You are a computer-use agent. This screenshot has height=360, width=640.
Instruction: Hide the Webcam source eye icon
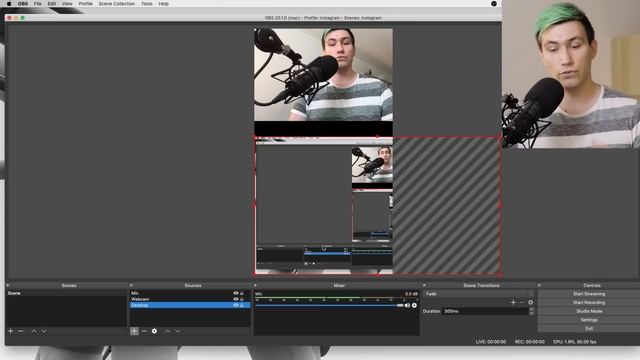[236, 299]
